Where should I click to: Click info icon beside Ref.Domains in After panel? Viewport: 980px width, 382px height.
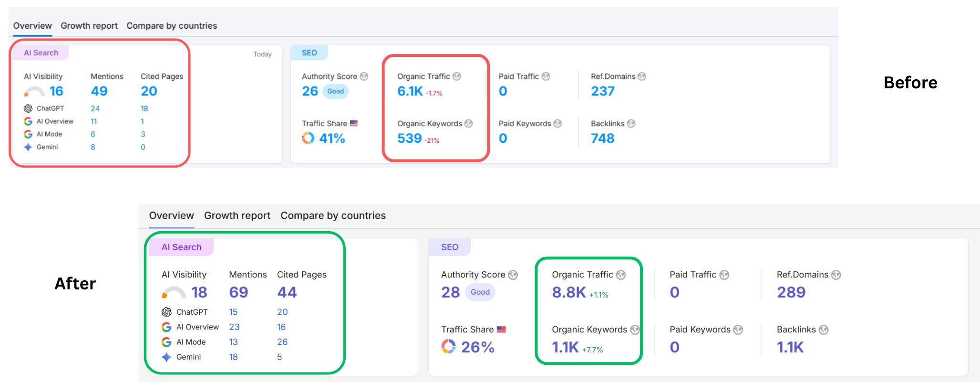tap(836, 275)
